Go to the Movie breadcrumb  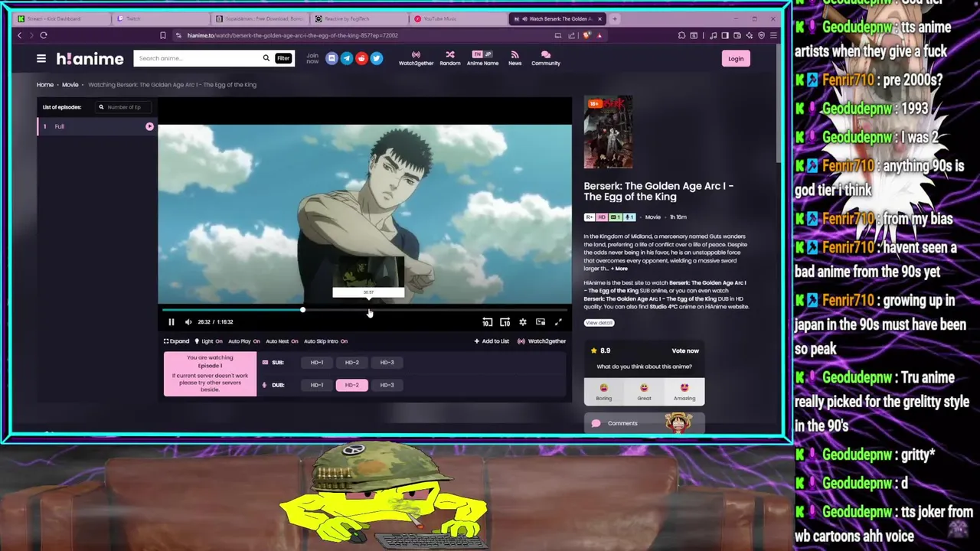coord(70,84)
